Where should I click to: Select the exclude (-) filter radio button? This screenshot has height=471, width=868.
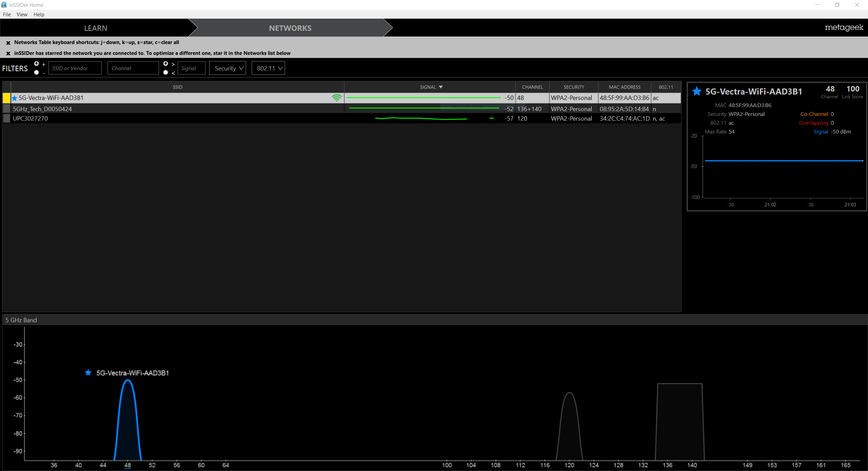pos(37,73)
